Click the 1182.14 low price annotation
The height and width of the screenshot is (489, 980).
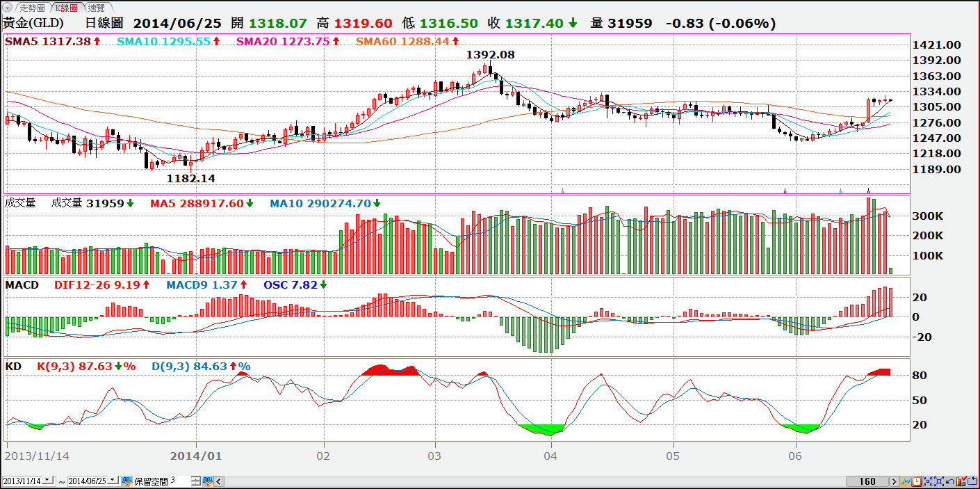click(x=191, y=179)
